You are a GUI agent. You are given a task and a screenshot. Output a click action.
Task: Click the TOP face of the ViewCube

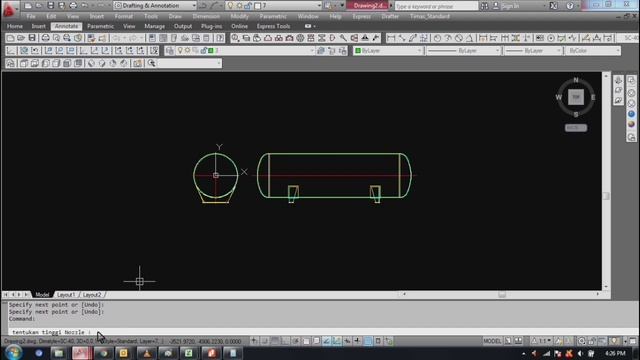coord(576,97)
